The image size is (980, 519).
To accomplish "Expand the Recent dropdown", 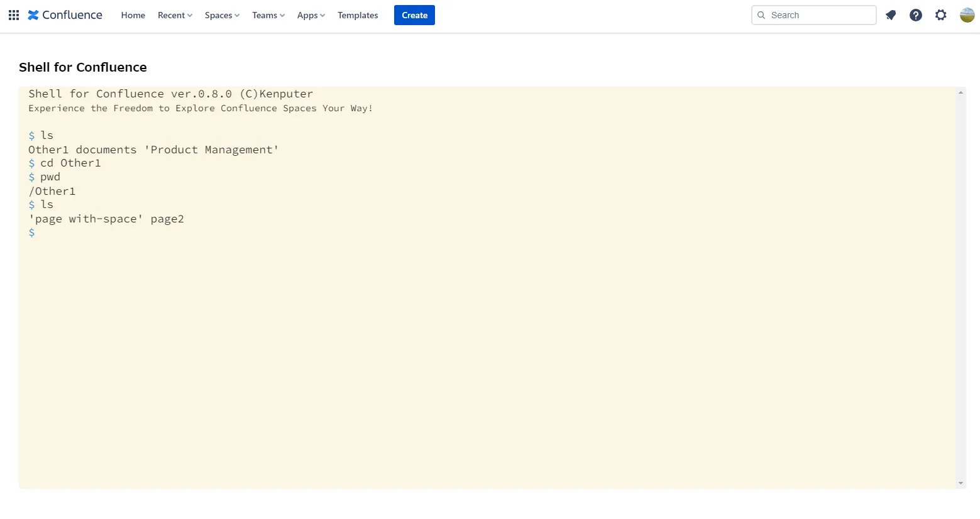I will 175,15.
